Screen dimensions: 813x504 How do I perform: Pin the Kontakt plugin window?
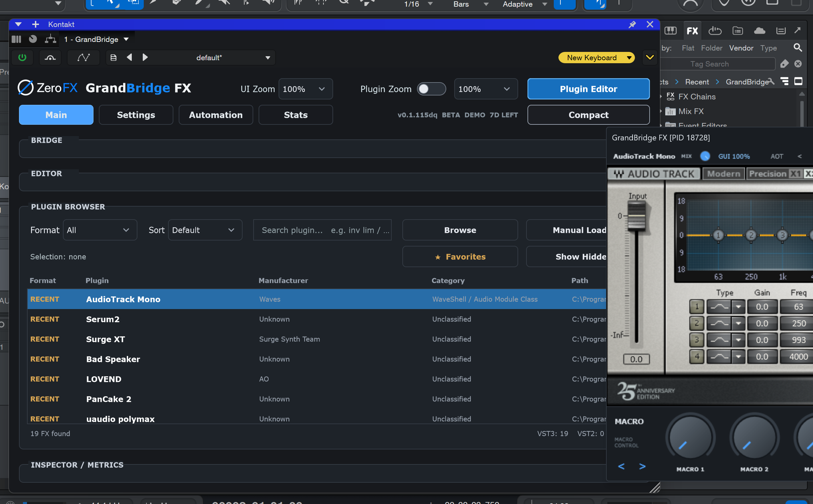coord(632,24)
